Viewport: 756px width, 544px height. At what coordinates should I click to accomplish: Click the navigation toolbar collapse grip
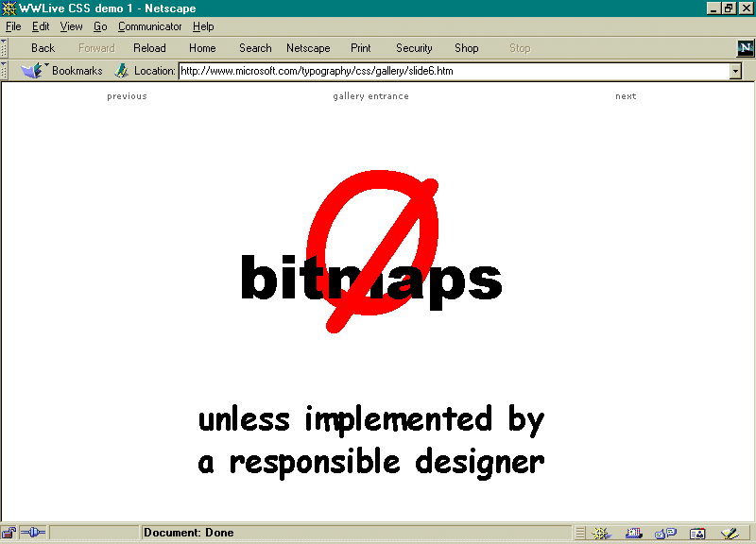tap(4, 48)
